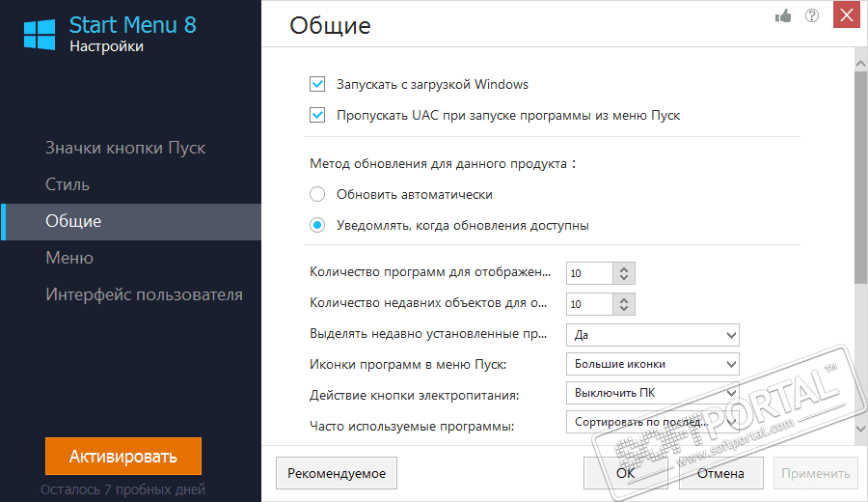868x502 pixels.
Task: Click the Windows logo in the Start Menu 8 header
Action: 40,35
